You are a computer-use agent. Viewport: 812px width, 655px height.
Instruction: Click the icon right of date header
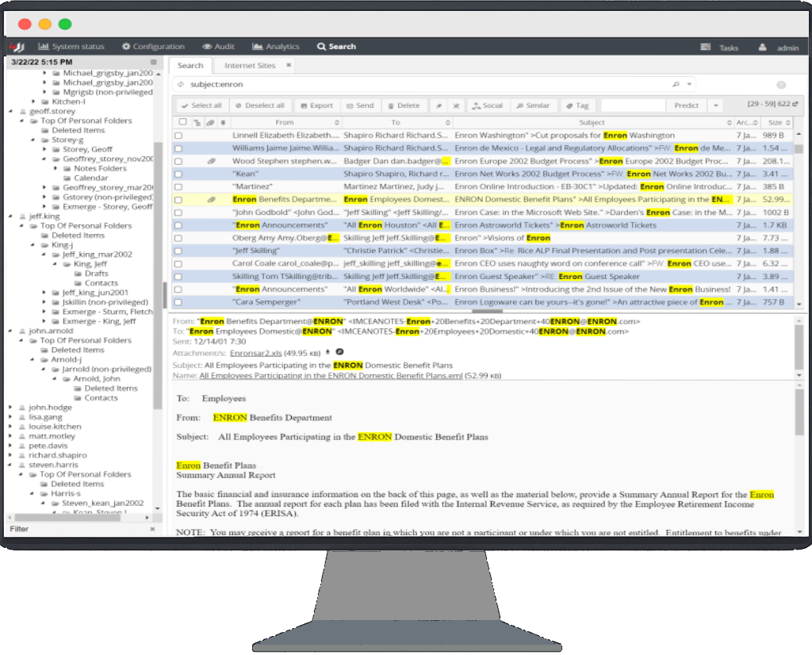click(x=153, y=62)
